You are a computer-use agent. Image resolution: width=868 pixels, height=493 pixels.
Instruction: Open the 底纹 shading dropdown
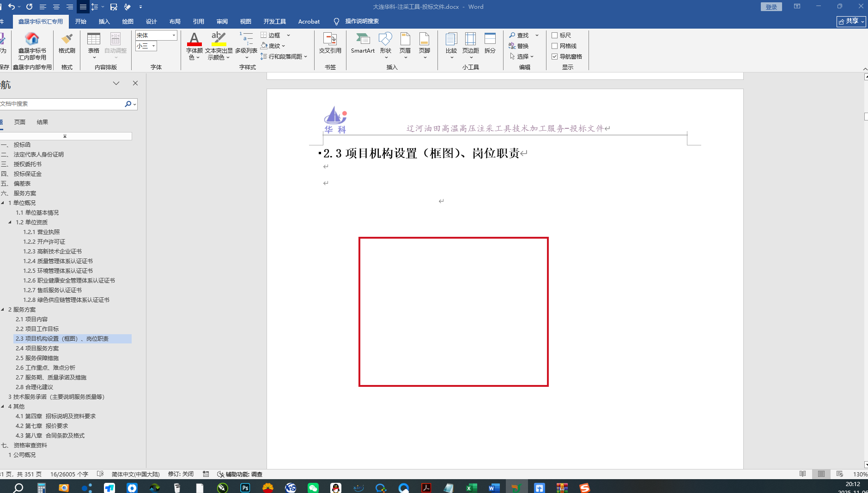273,46
